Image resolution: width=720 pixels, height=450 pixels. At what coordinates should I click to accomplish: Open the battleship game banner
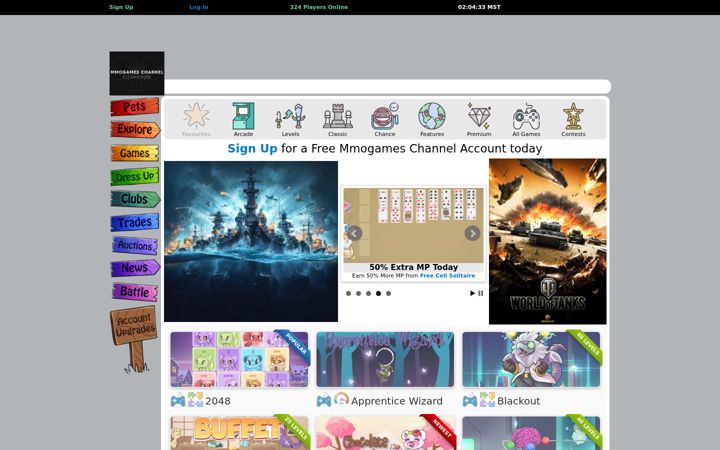[x=251, y=241]
